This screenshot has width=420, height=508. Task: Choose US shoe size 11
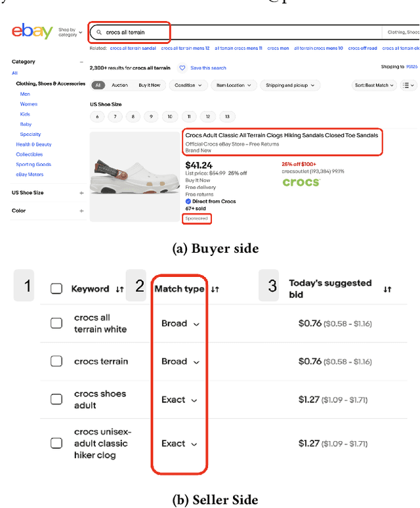coord(189,117)
